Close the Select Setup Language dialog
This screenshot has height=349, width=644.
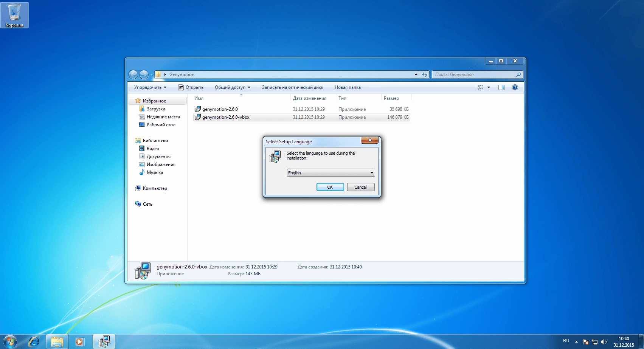click(370, 140)
